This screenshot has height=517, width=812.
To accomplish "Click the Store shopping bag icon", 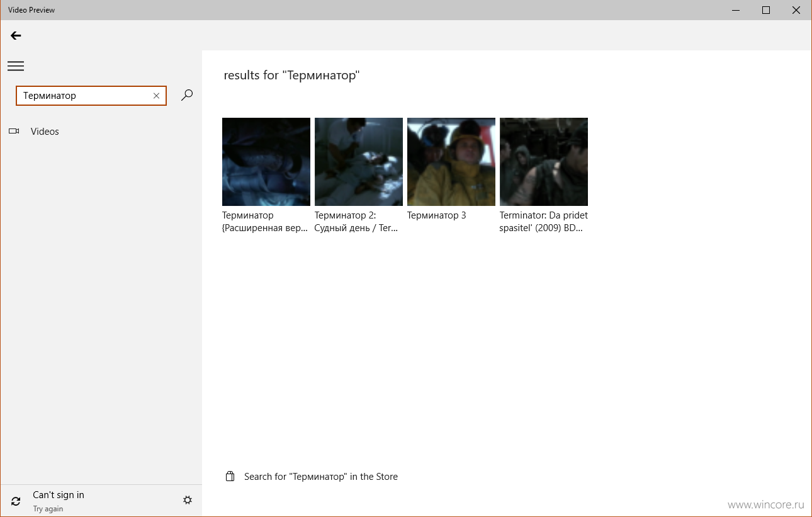I will (230, 476).
